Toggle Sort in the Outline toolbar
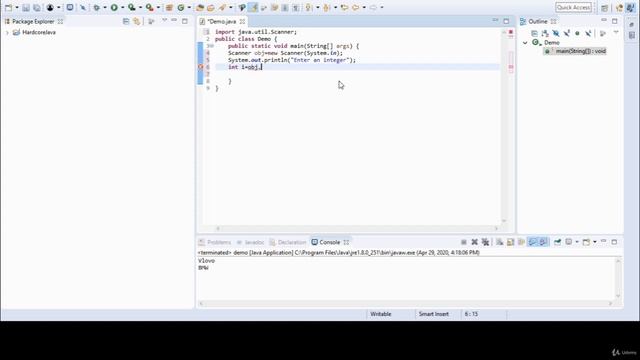Screen dimensions: 640x360 click(x=545, y=33)
